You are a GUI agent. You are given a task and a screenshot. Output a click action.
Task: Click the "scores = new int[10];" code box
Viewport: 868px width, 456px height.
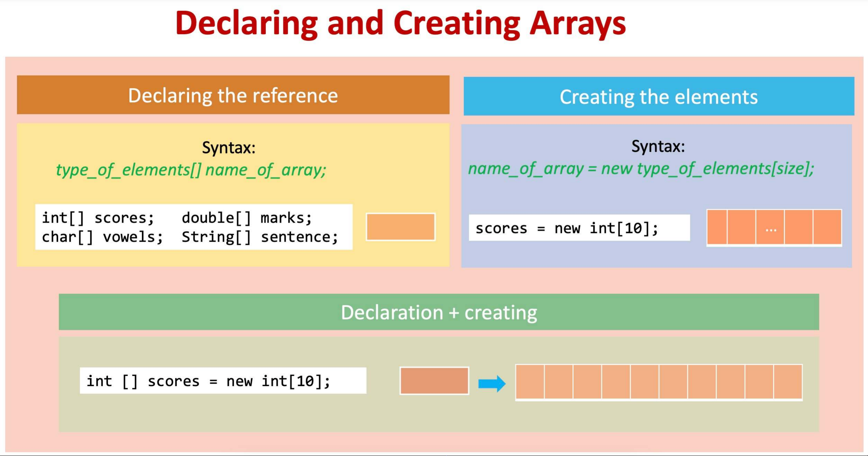click(579, 228)
